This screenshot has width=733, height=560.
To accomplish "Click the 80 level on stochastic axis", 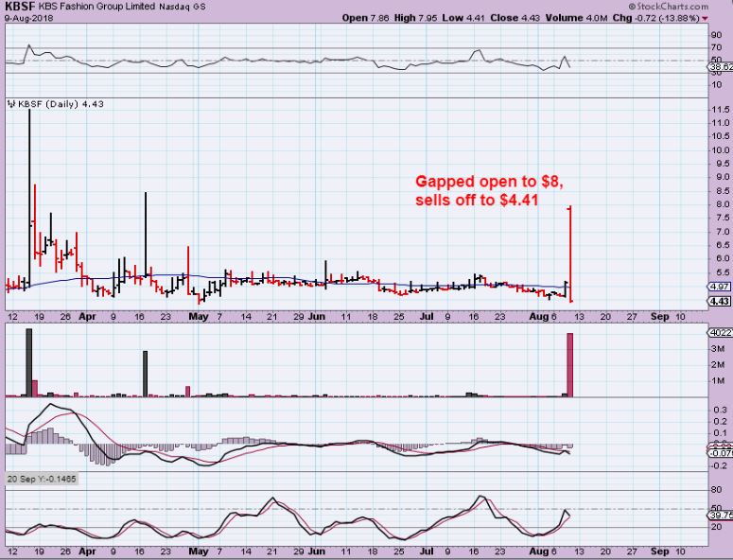I will pos(716,489).
